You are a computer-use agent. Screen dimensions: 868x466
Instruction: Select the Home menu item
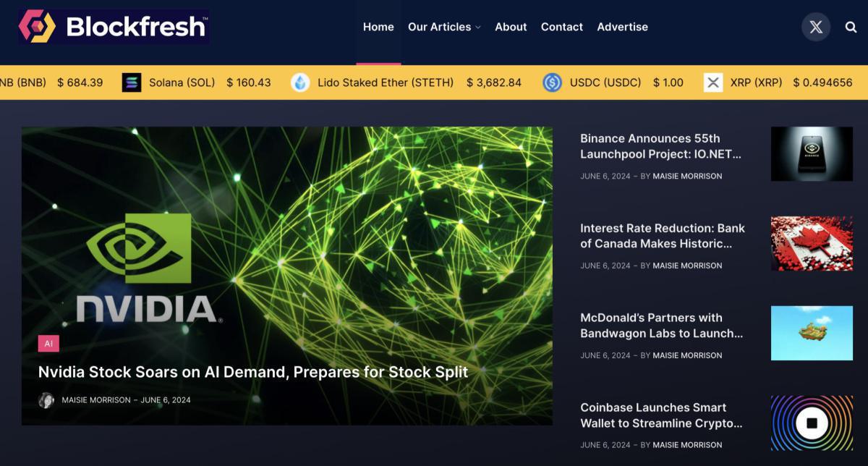tap(378, 27)
